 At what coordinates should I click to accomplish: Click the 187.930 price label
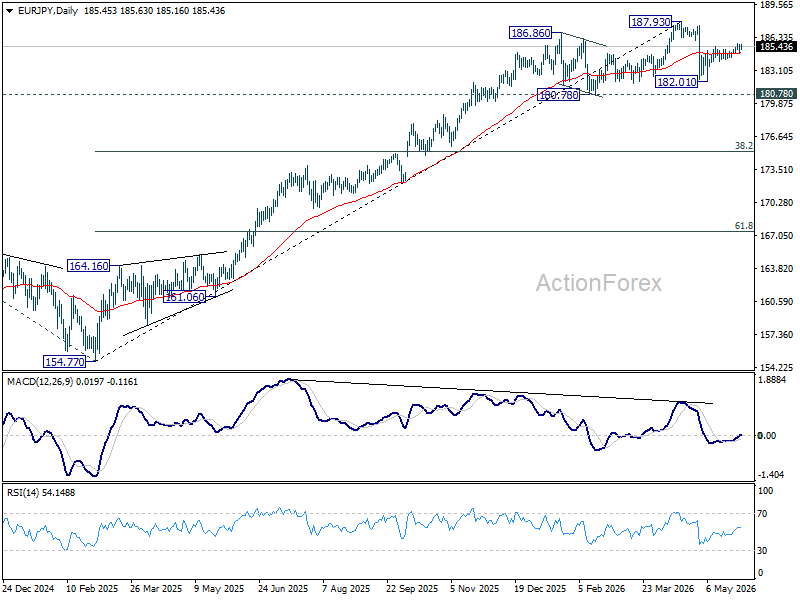[651, 22]
